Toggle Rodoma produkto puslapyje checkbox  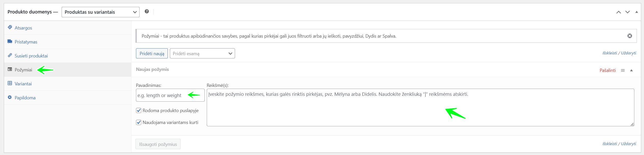[x=139, y=110]
